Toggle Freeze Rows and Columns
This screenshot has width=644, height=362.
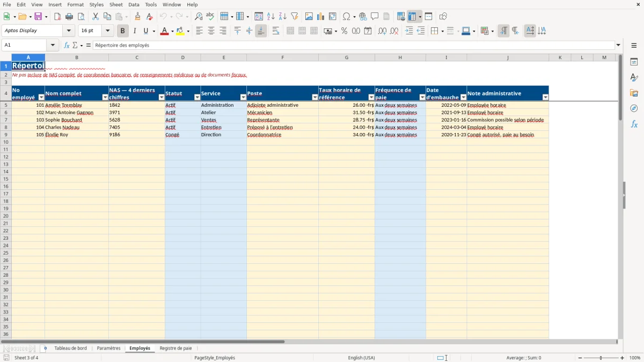pyautogui.click(x=412, y=17)
